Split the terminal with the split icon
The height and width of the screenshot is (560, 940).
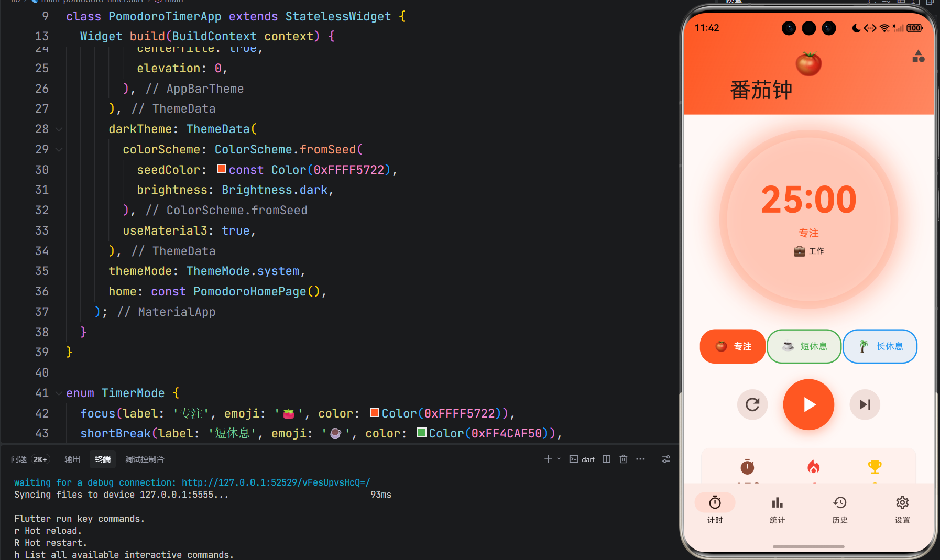(x=606, y=459)
